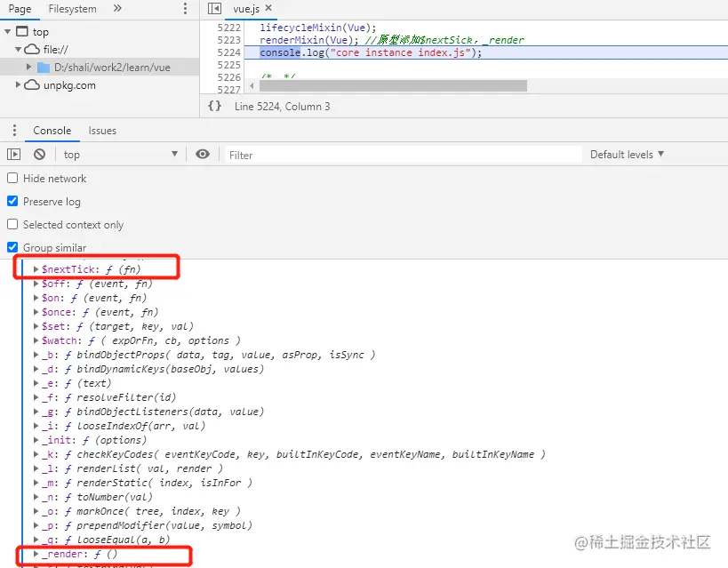Expand the unpkg.com tree node
728x568 pixels.
[18, 84]
